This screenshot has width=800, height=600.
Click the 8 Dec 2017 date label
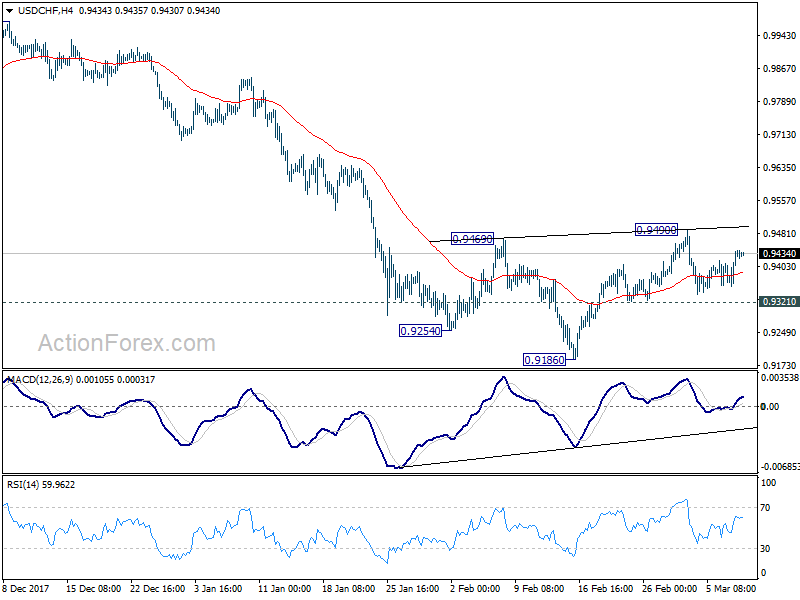(26, 588)
